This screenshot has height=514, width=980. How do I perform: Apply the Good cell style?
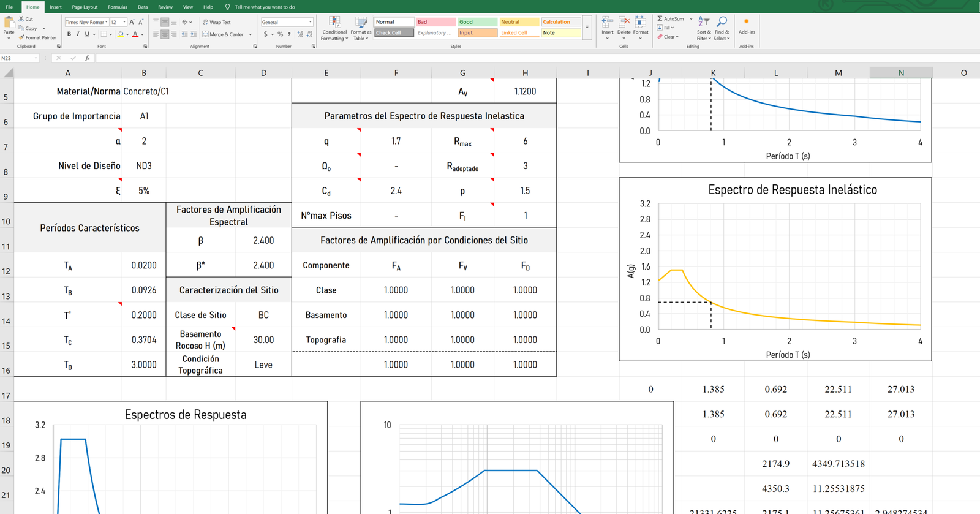click(x=477, y=22)
